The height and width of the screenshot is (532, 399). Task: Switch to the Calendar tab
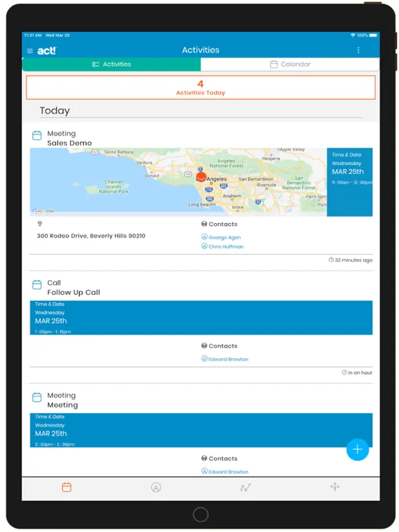(290, 64)
